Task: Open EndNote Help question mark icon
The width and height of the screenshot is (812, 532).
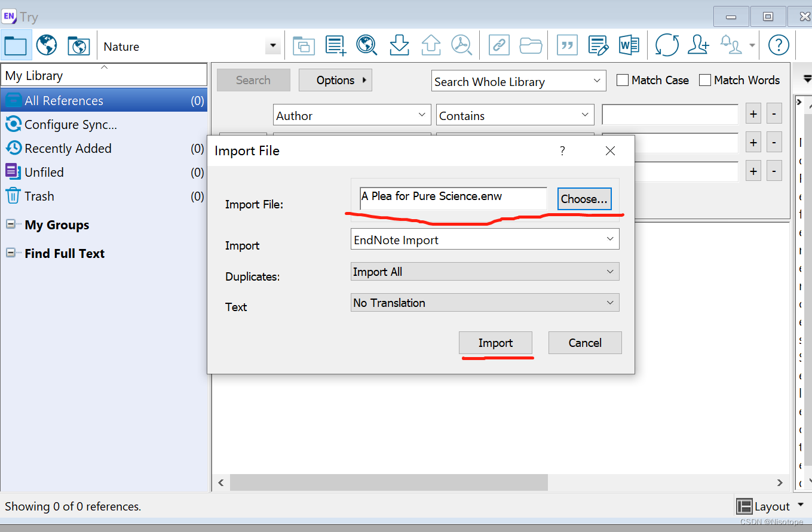Action: 778,45
